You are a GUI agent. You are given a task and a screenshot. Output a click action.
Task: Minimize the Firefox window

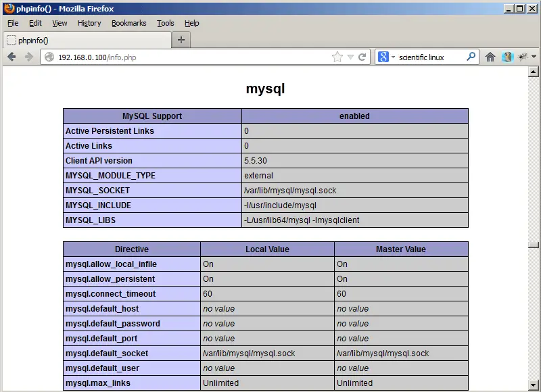pos(508,9)
